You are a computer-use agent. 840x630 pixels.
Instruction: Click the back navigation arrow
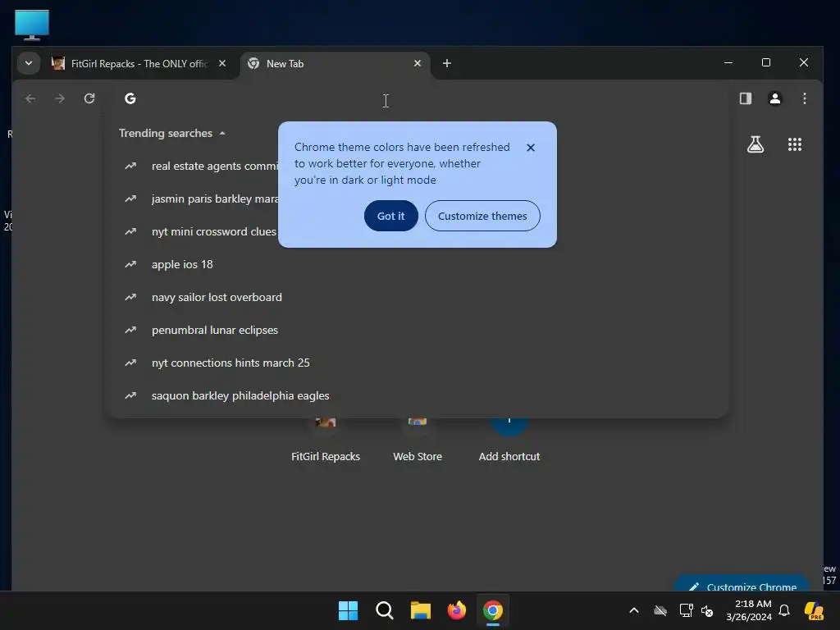tap(30, 98)
